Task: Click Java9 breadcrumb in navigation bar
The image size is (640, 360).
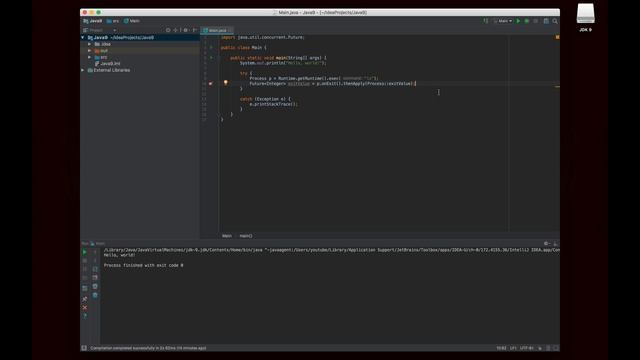Action: (93, 21)
